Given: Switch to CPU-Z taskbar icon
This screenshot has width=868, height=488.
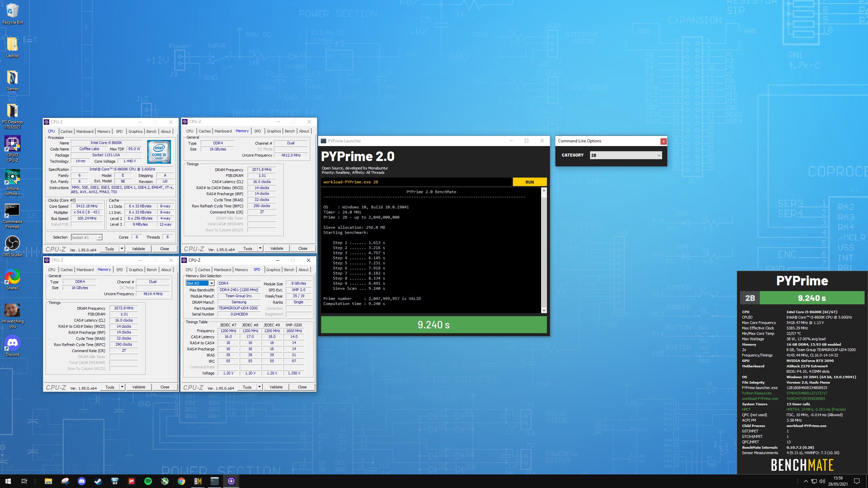Looking at the screenshot, I should point(231,481).
